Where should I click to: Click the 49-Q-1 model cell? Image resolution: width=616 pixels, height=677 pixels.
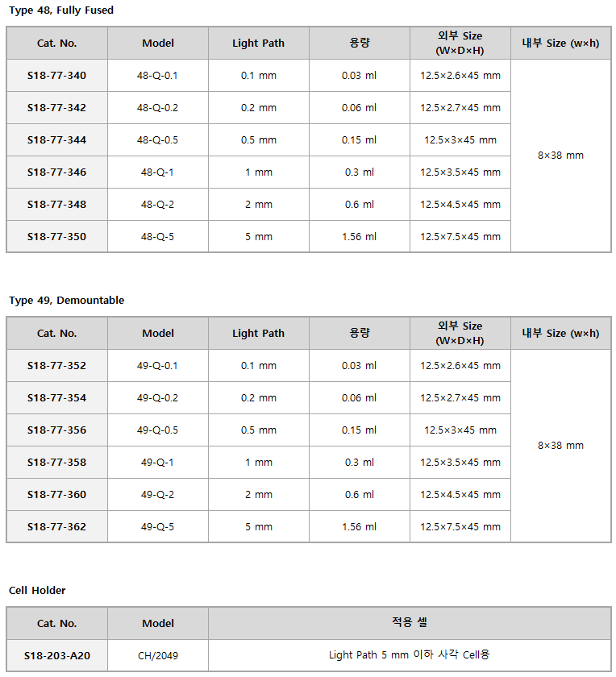click(x=158, y=463)
